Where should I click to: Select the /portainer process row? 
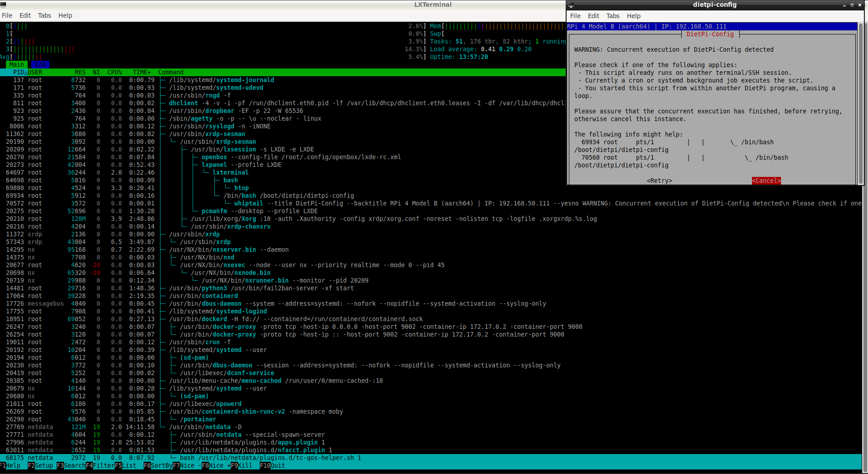[x=431, y=419]
